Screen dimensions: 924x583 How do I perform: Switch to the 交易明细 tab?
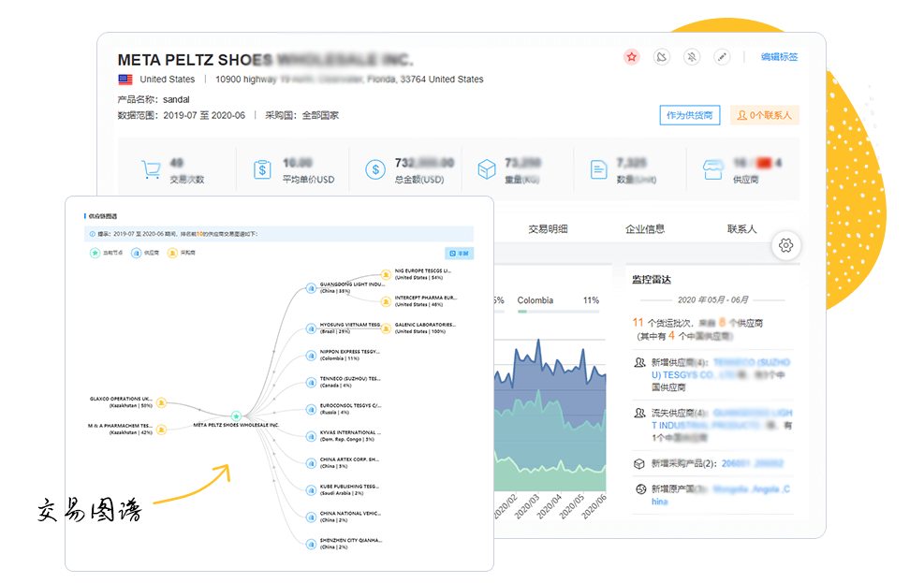pos(548,229)
